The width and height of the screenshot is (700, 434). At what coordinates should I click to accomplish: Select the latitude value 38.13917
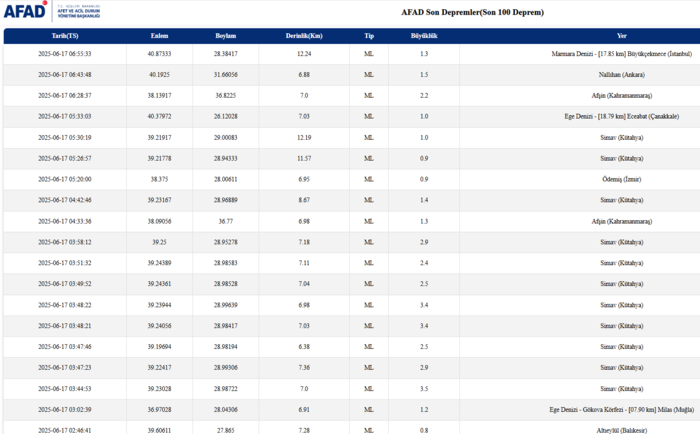159,96
